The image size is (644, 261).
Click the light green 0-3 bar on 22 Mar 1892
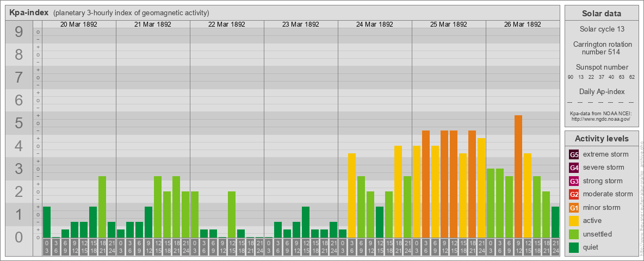pyautogui.click(x=195, y=215)
